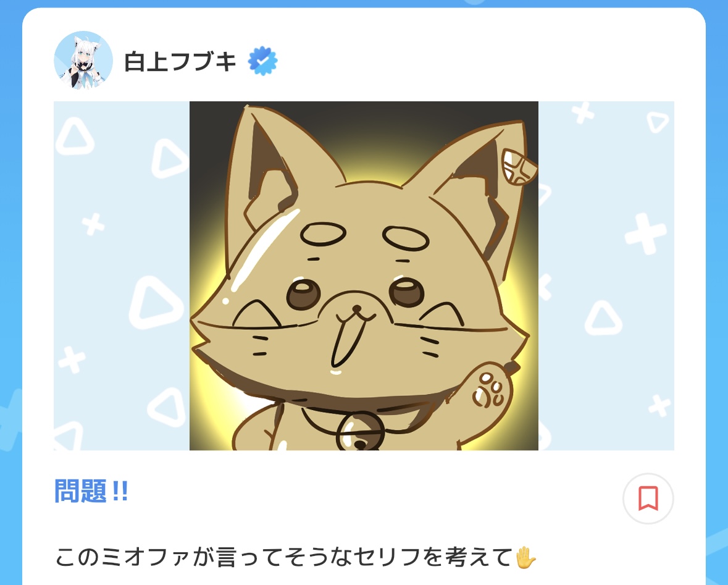The width and height of the screenshot is (728, 585).
Task: Open the 白上フブキ username link
Action: pyautogui.click(x=180, y=61)
